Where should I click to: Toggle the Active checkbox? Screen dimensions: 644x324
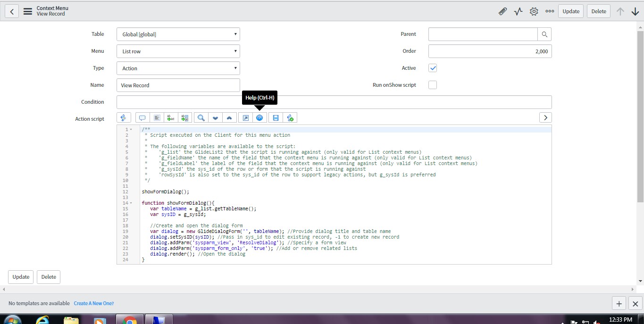pos(433,68)
